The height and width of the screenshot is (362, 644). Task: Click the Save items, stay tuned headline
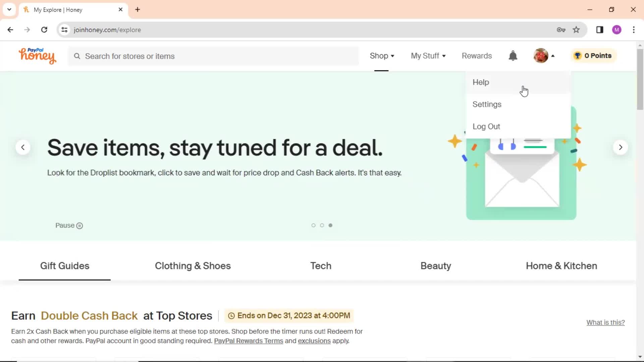pyautogui.click(x=215, y=148)
